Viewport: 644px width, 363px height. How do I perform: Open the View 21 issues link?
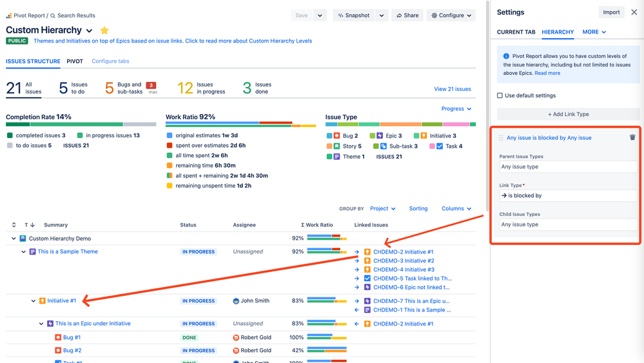click(452, 89)
